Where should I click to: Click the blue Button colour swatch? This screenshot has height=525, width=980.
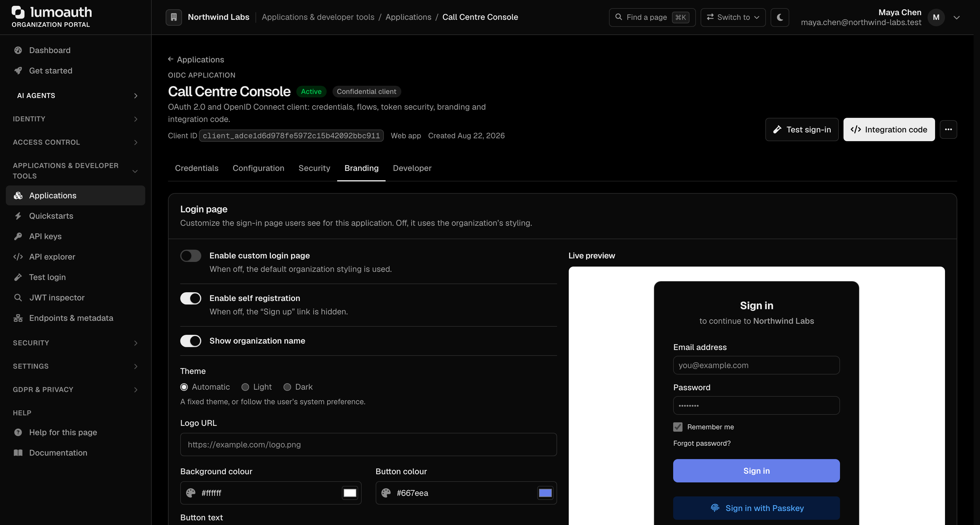pos(545,493)
